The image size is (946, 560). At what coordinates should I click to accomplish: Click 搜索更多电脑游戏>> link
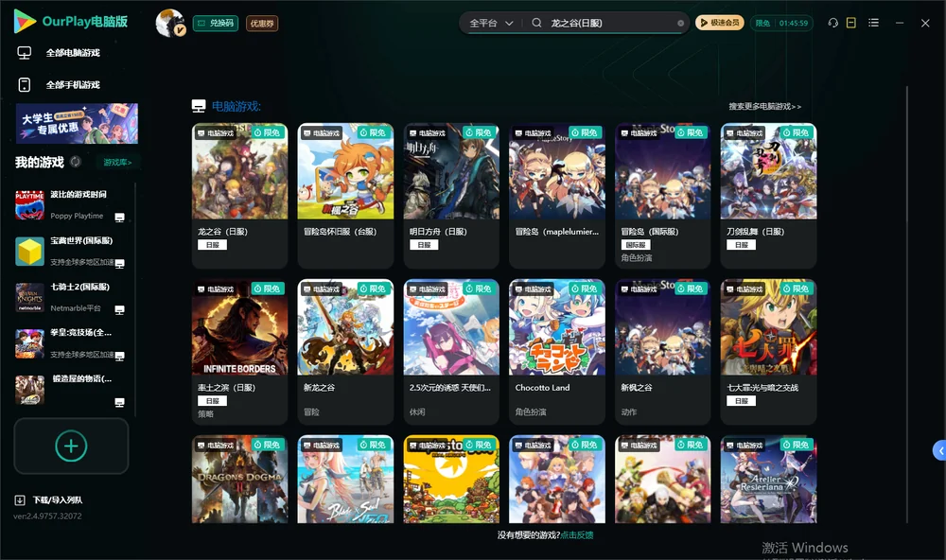765,106
